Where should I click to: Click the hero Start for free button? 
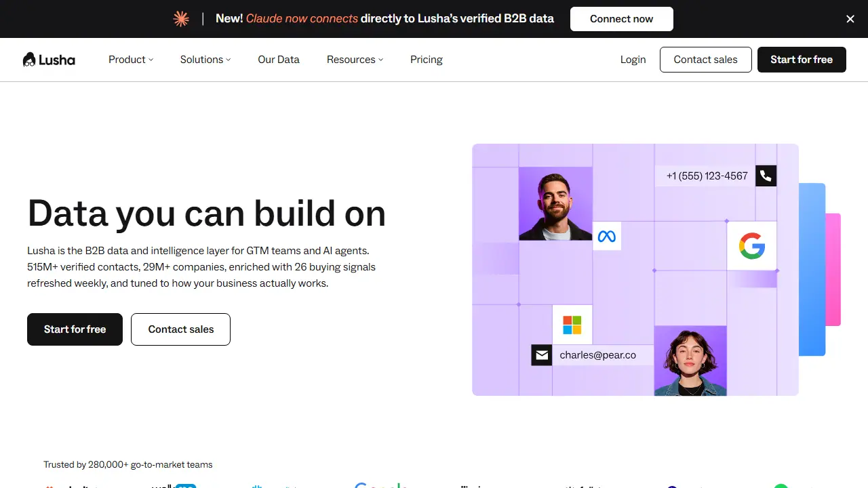pyautogui.click(x=75, y=329)
